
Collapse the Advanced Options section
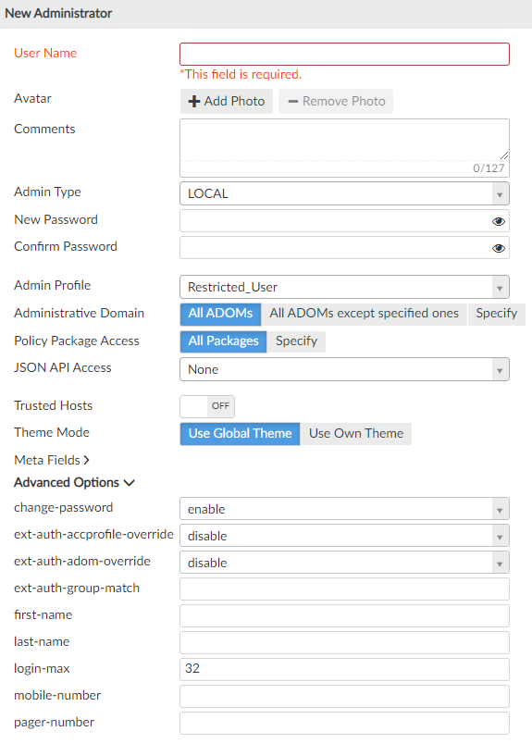pos(74,483)
